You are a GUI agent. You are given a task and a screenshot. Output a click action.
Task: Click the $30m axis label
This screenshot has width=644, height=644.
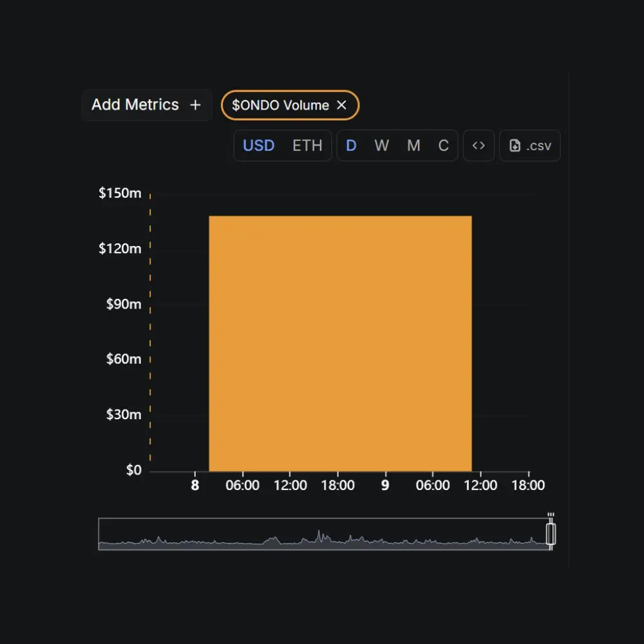click(123, 414)
